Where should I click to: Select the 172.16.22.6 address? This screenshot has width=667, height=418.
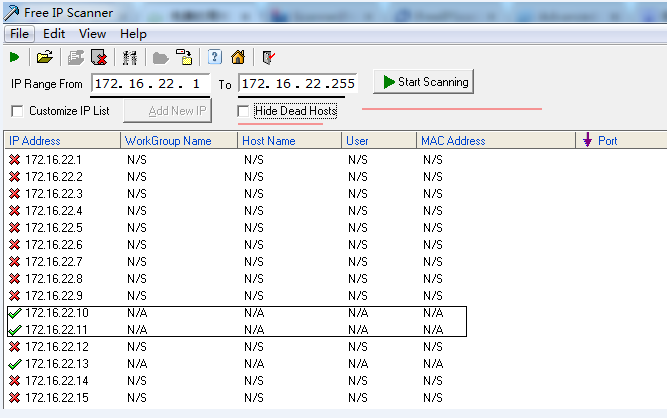(54, 245)
